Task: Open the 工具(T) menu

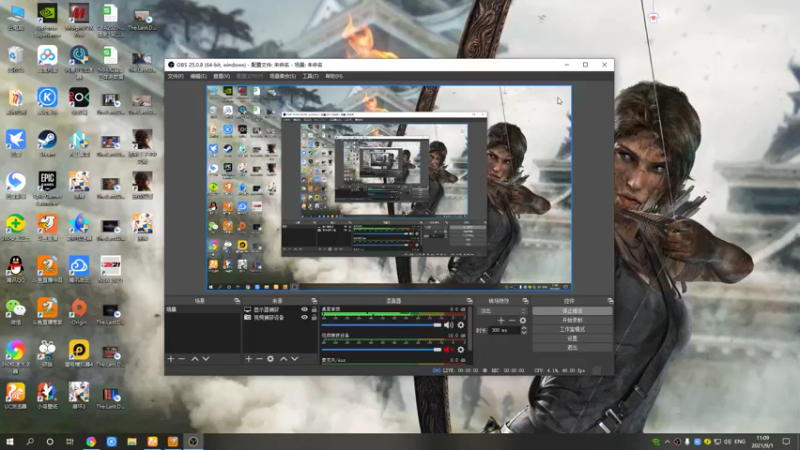Action: 310,76
